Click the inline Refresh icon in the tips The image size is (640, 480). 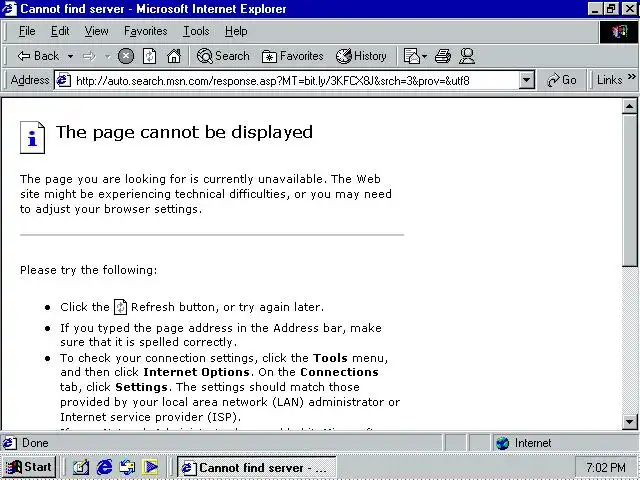120,307
